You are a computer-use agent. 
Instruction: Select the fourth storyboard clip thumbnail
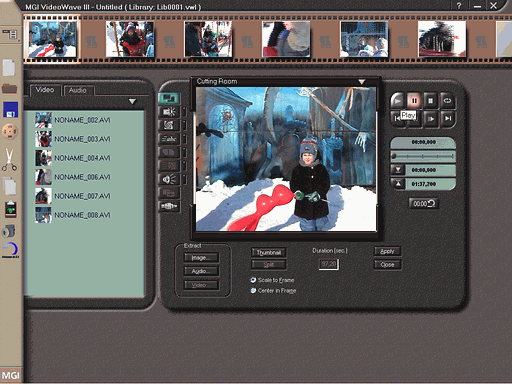pos(286,39)
